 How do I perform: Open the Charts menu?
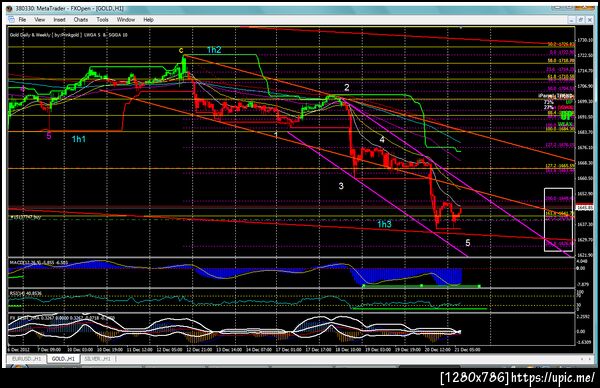coord(81,20)
